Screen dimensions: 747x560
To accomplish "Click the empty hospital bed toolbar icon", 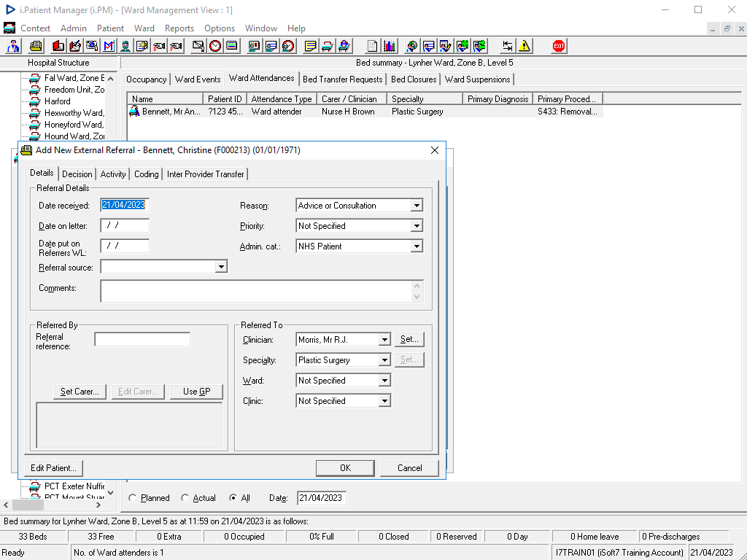I will [328, 46].
